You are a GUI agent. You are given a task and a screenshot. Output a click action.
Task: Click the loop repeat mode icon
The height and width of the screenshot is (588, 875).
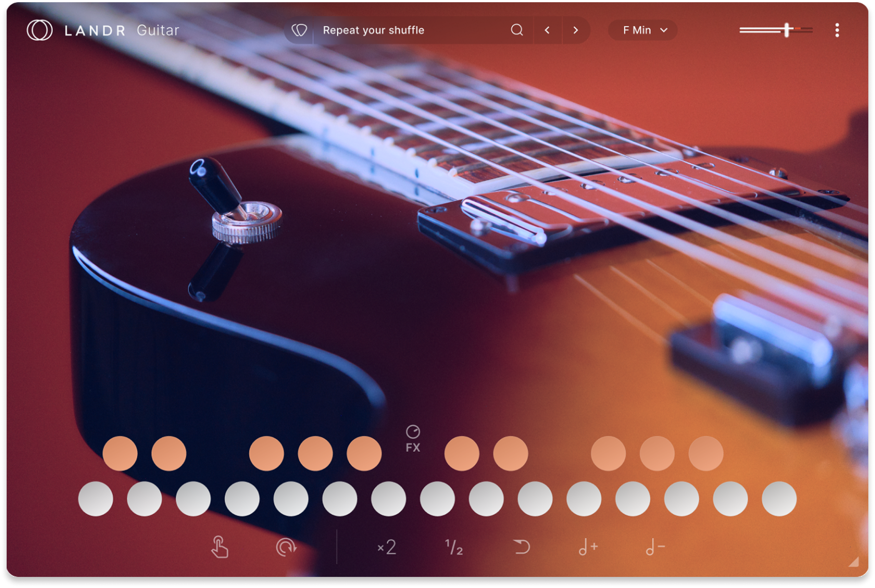coord(286,547)
